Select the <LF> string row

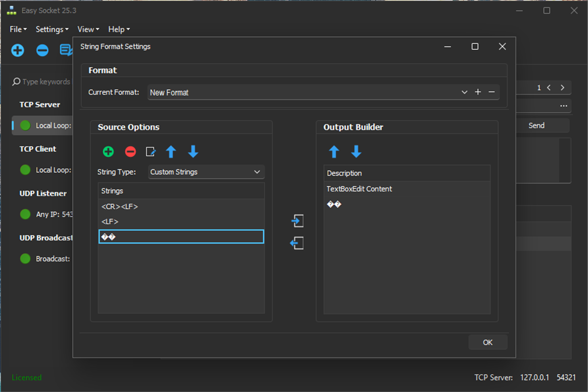tap(181, 222)
